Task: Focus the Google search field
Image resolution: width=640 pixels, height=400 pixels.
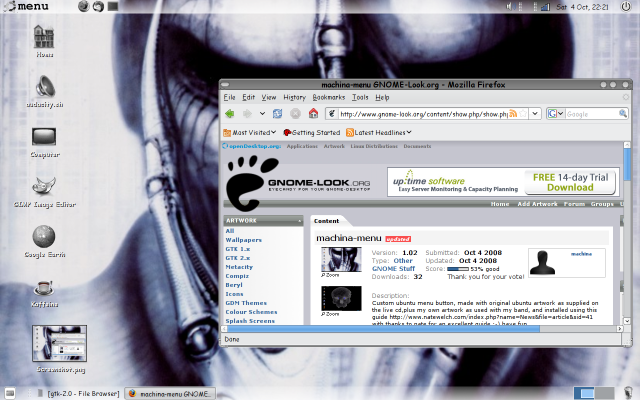Action: click(592, 114)
